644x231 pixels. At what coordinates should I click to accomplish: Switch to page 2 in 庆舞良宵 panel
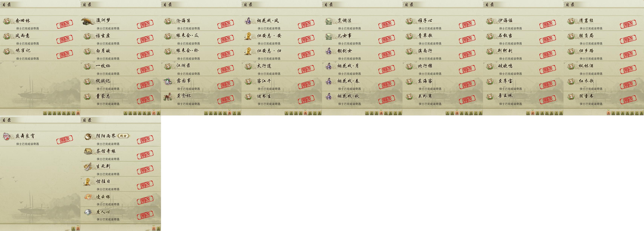pyautogui.click(x=78, y=229)
